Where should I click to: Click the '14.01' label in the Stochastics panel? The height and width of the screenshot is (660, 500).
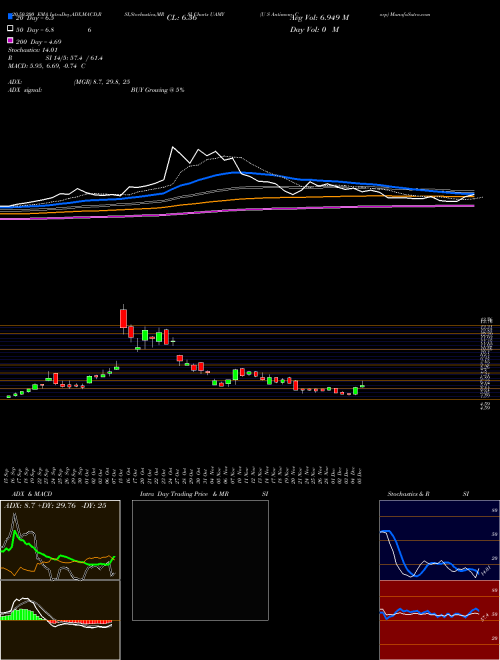pos(484,572)
